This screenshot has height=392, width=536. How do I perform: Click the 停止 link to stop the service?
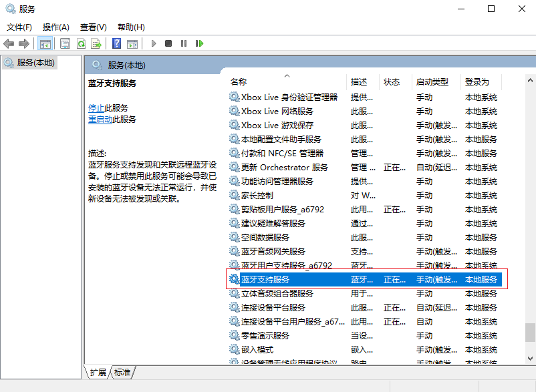coord(96,108)
